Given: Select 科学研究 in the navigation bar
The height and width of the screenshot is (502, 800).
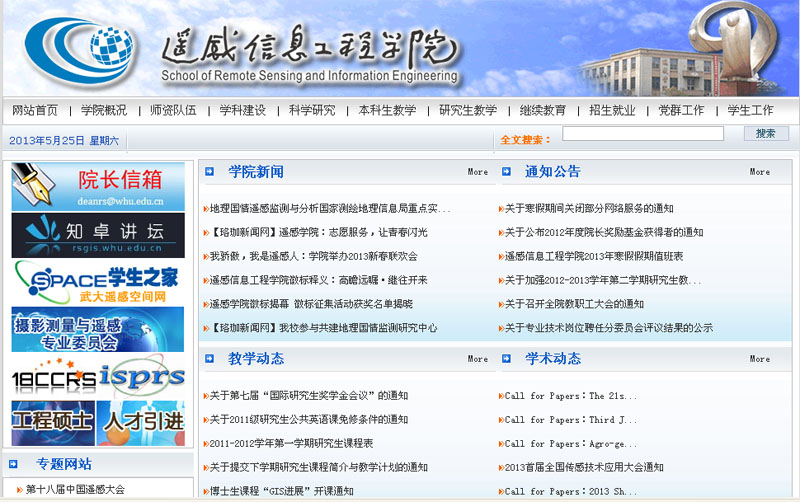Looking at the screenshot, I should 312,110.
